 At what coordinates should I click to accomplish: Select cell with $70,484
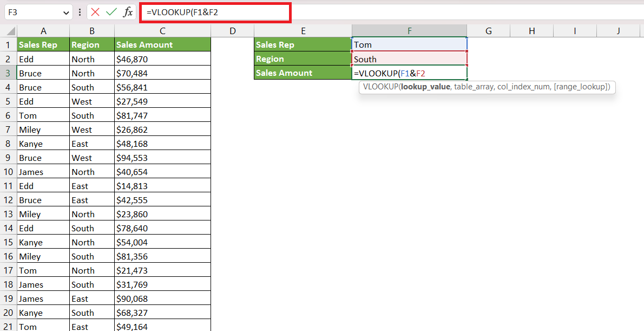click(163, 73)
